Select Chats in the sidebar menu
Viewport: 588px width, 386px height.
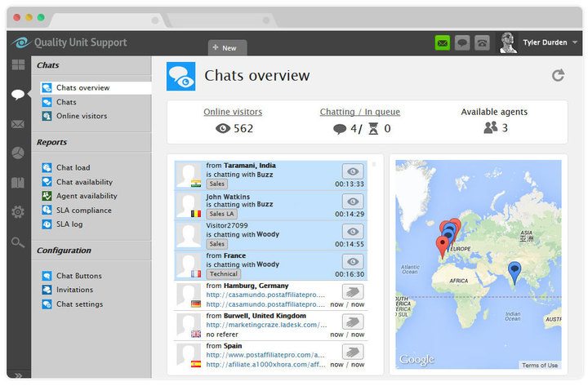[66, 102]
